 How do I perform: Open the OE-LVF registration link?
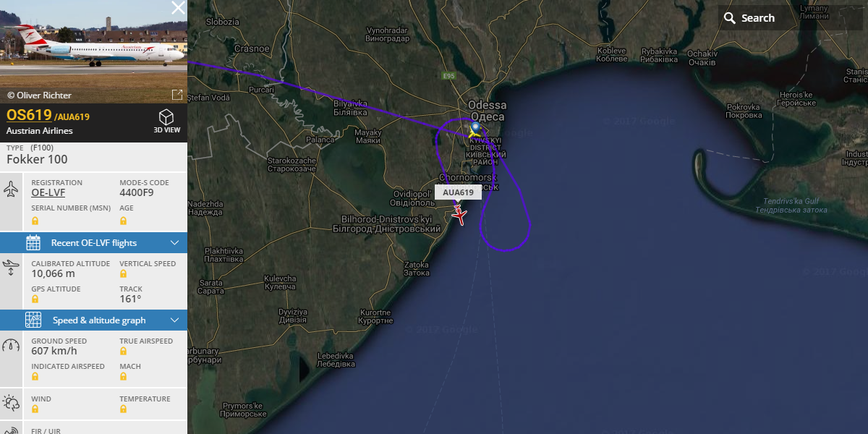click(48, 192)
